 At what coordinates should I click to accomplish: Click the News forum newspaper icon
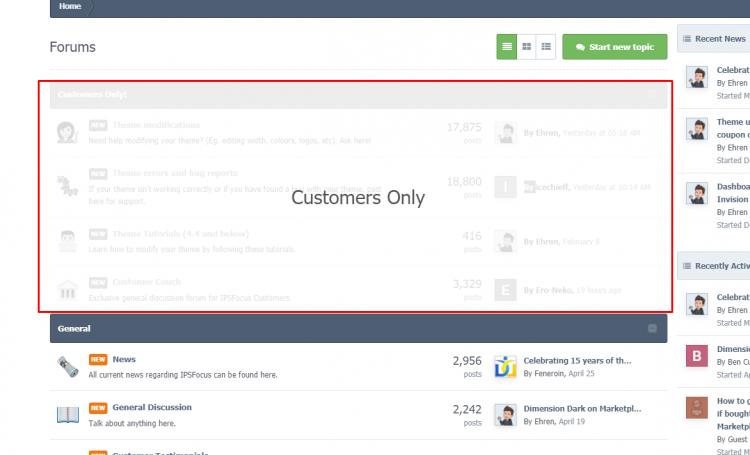[68, 367]
